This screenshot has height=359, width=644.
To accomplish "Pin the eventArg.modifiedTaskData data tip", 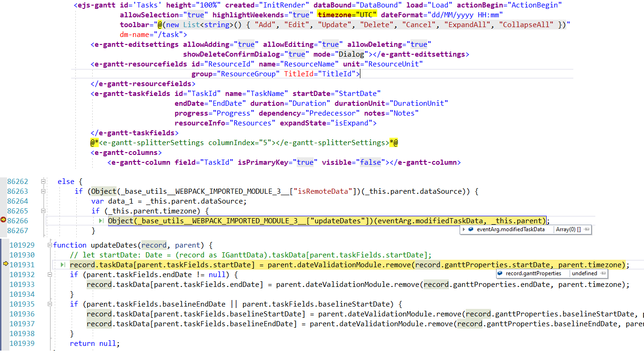I will (x=587, y=229).
